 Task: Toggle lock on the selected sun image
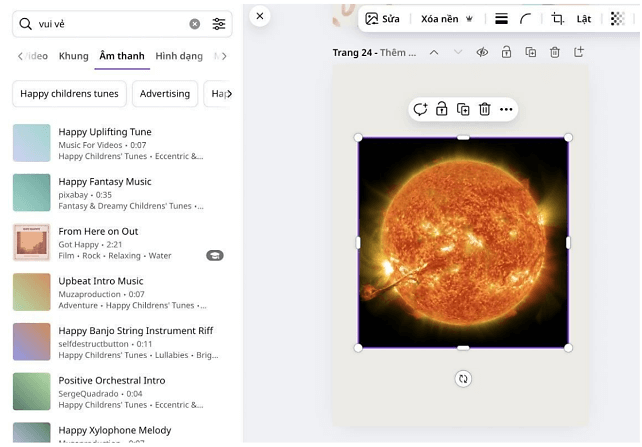click(x=441, y=109)
